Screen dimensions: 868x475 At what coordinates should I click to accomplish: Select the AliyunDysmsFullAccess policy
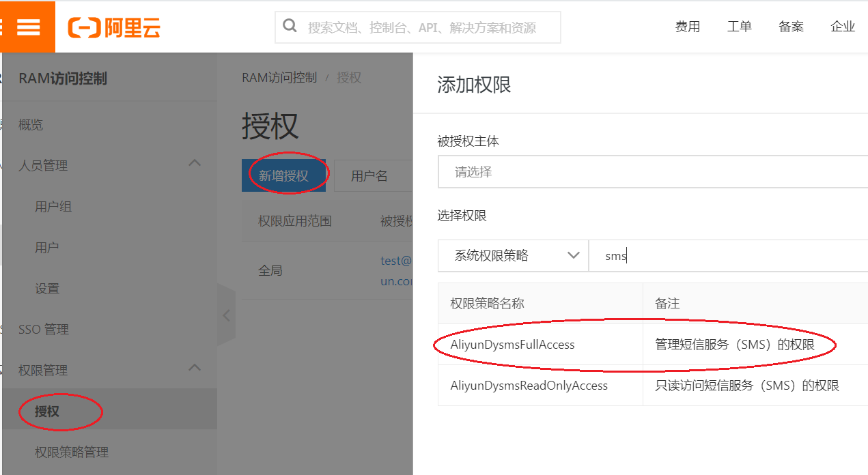tap(513, 345)
